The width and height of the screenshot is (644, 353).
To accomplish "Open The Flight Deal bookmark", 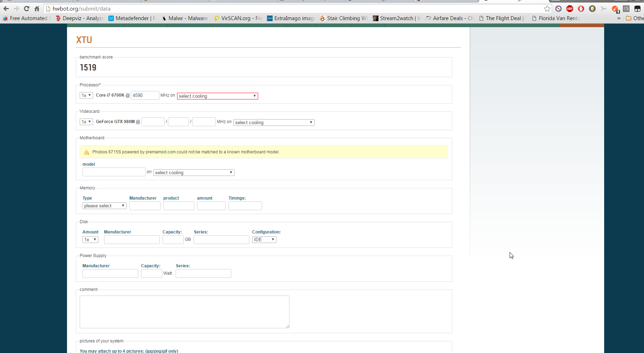I will tap(503, 18).
